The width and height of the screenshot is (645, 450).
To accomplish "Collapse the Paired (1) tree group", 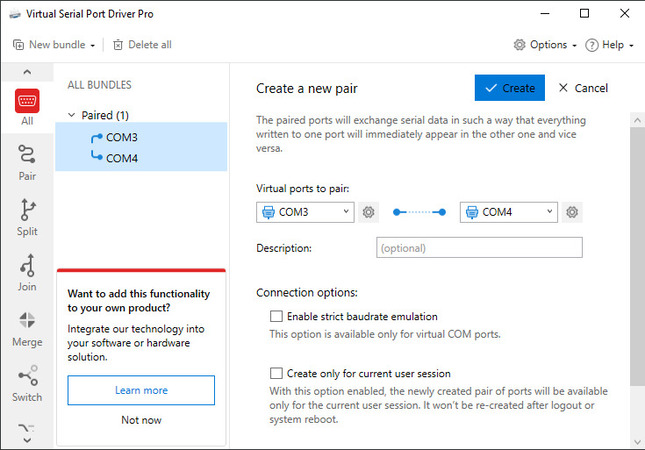I will tap(71, 115).
